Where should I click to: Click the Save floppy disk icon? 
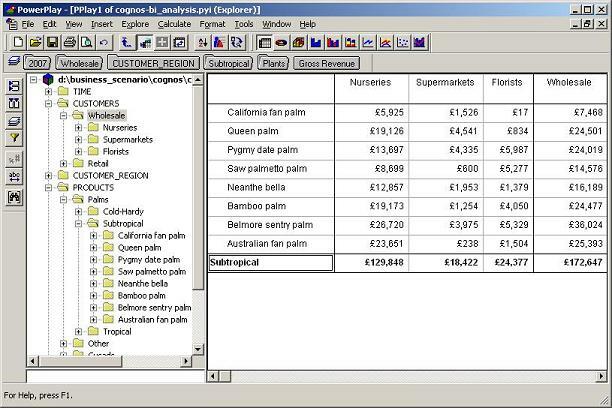[x=53, y=42]
